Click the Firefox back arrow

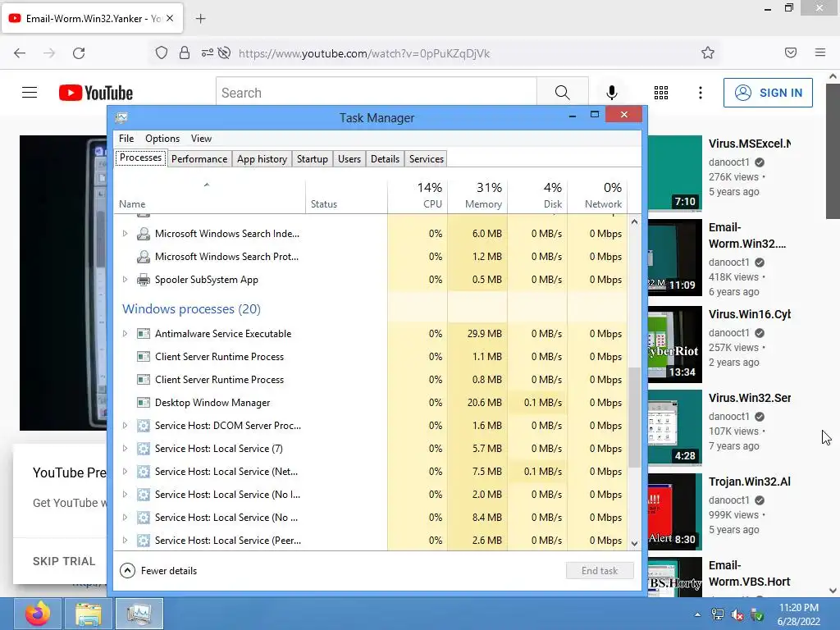20,53
